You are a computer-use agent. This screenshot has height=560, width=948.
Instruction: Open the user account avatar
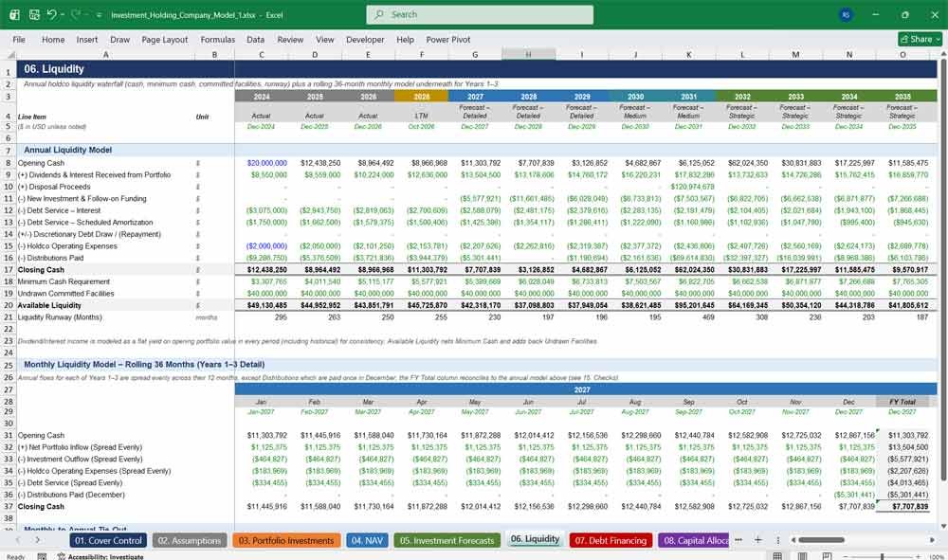click(846, 14)
